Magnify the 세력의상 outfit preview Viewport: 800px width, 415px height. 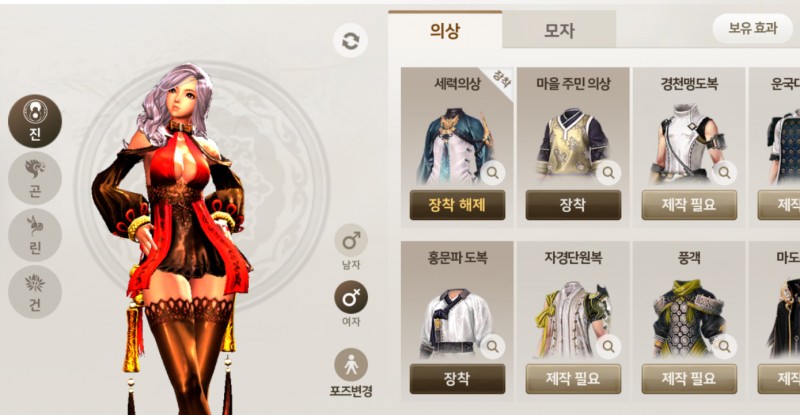pos(492,173)
